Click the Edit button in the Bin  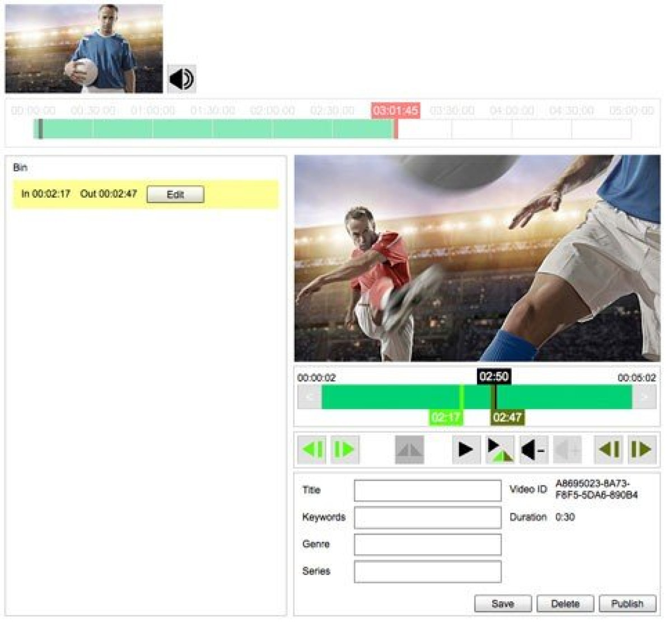pyautogui.click(x=175, y=194)
